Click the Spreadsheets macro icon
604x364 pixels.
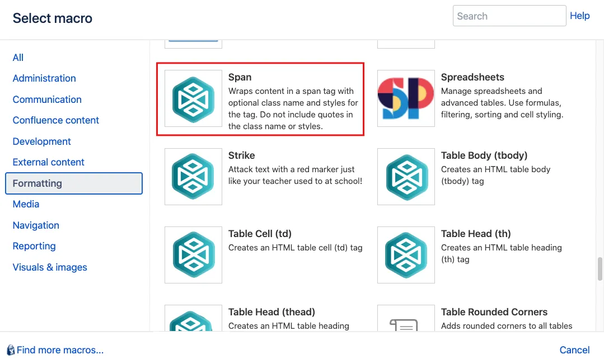coord(406,98)
